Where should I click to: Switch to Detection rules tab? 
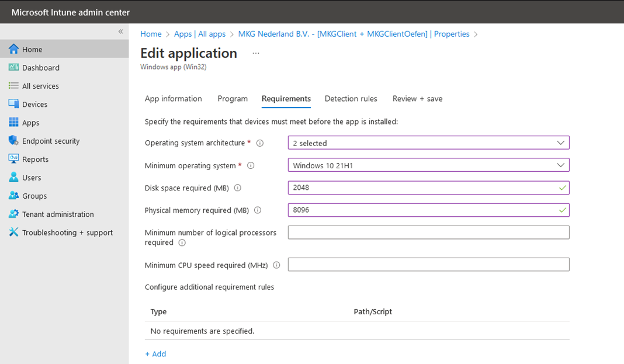(x=351, y=99)
